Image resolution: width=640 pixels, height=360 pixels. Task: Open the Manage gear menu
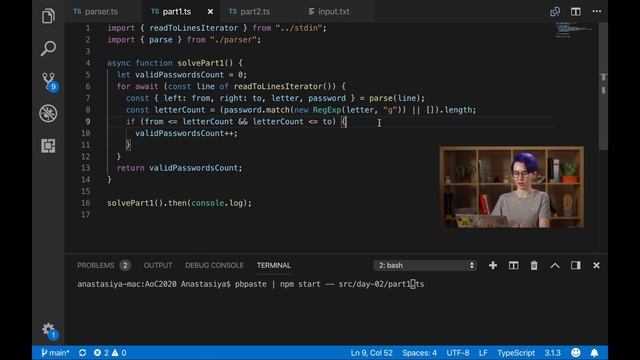(x=49, y=330)
